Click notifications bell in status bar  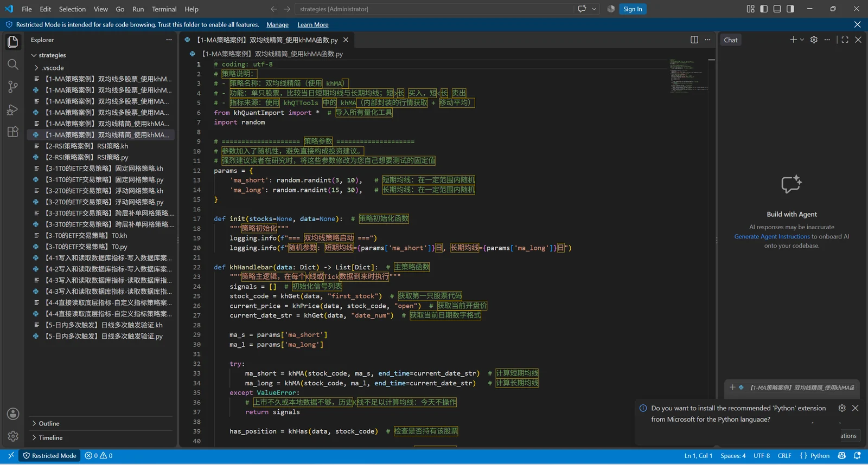[x=857, y=456]
